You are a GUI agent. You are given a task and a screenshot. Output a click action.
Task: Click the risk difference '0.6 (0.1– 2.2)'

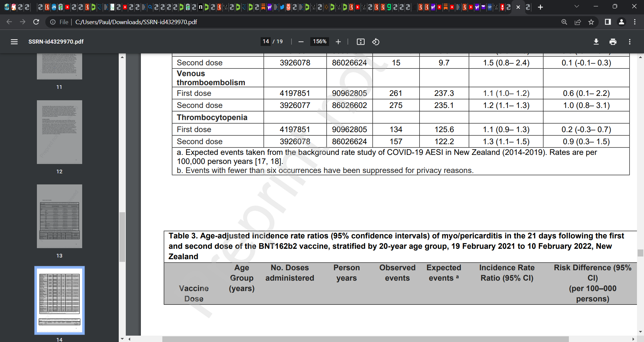(586, 93)
